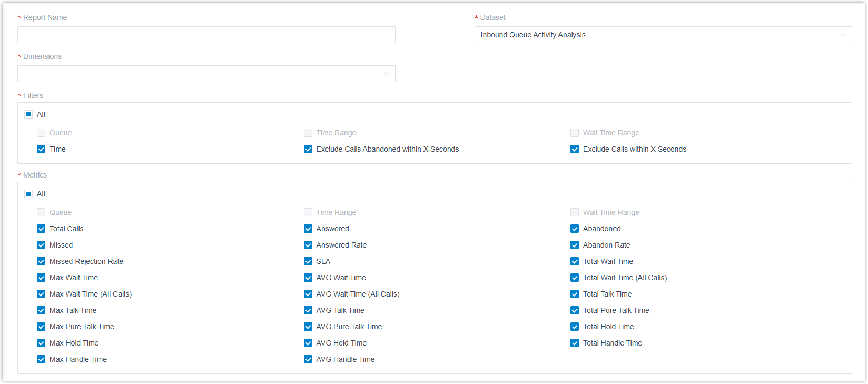This screenshot has width=868, height=384.
Task: Toggle the All checkbox under Metrics
Action: coord(29,194)
